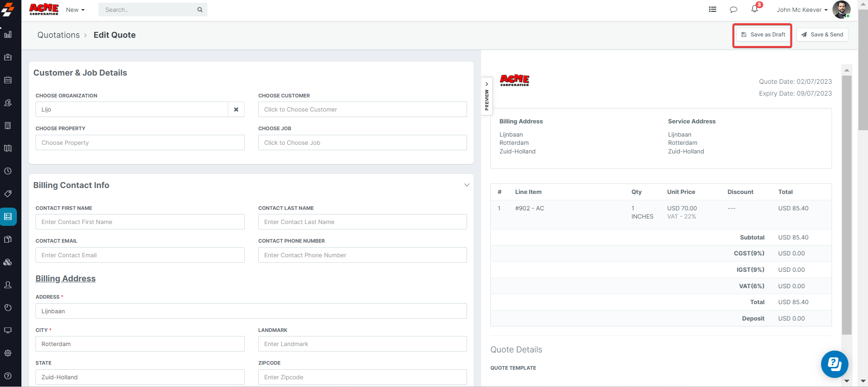
Task: Open the building properties sidebar icon
Action: tap(8, 126)
